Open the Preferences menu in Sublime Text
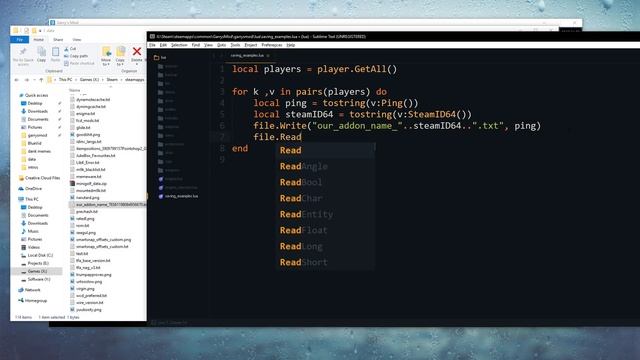Viewport: 640px width, 360px height. (272, 45)
